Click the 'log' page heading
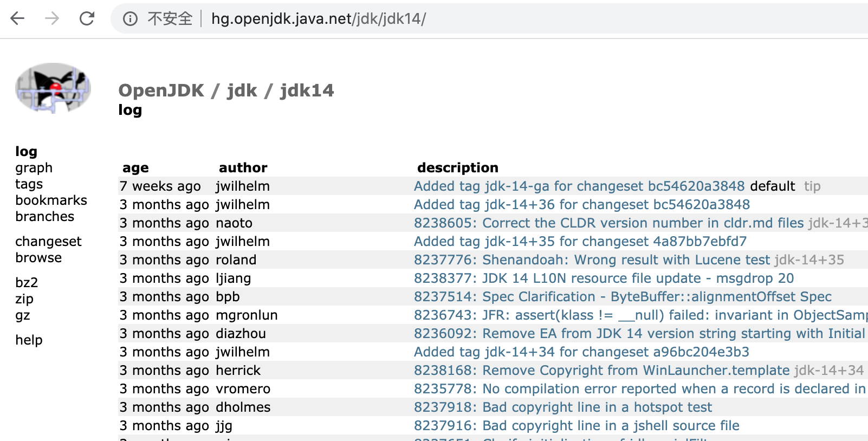The height and width of the screenshot is (441, 868). click(130, 110)
